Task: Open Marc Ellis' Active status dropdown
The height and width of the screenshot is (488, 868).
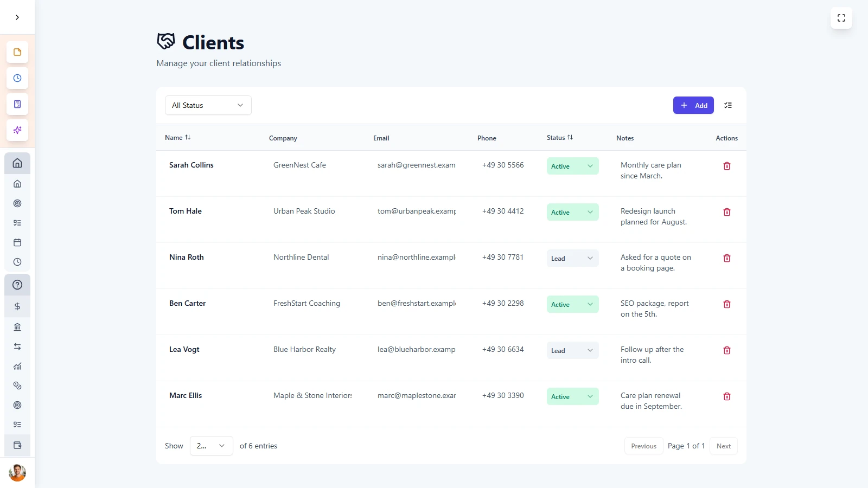Action: click(573, 396)
